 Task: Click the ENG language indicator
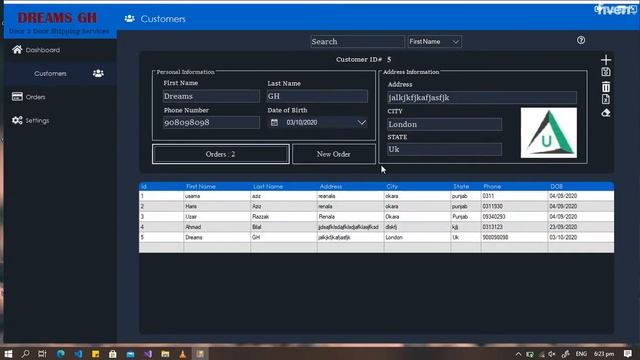pyautogui.click(x=581, y=354)
